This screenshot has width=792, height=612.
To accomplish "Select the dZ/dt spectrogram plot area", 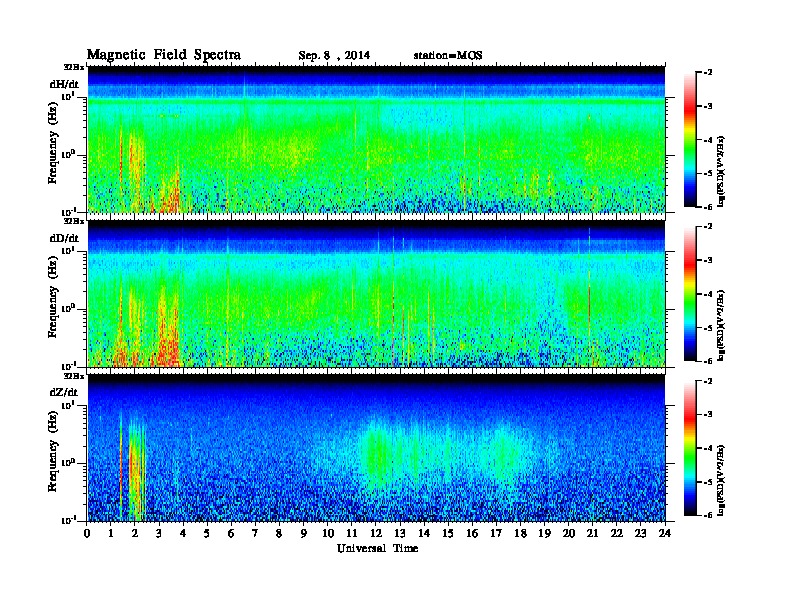I will pyautogui.click(x=376, y=448).
